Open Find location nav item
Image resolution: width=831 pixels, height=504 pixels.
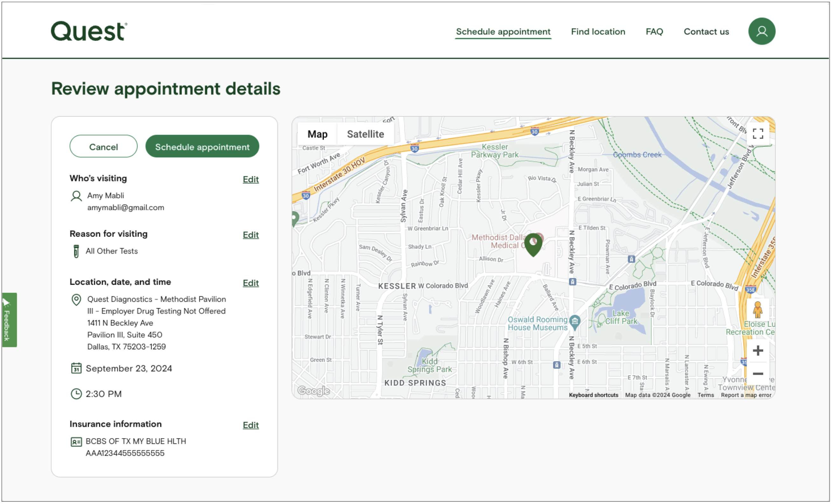click(x=598, y=32)
